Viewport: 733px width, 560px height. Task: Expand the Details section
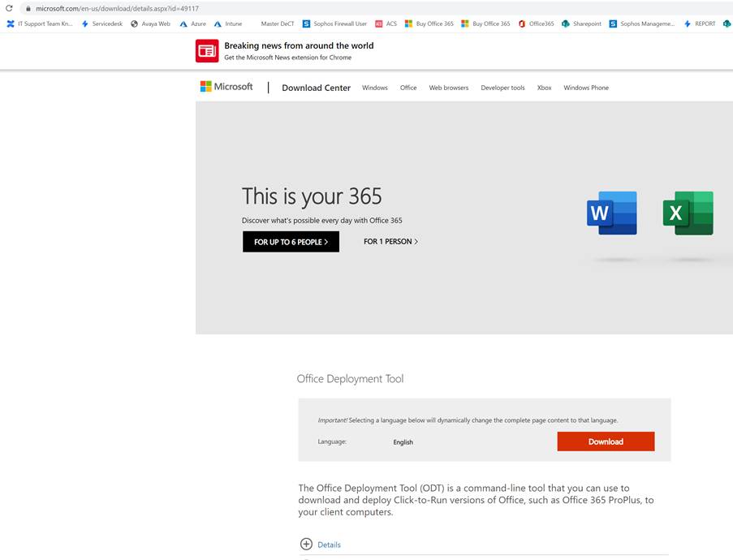click(321, 544)
